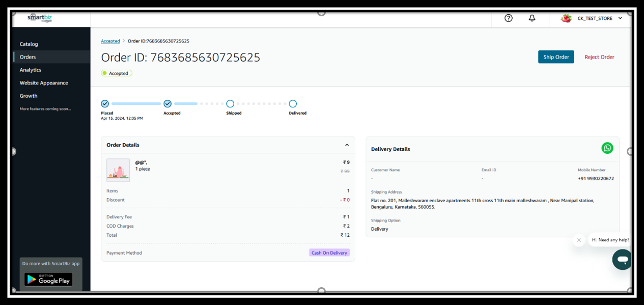Click the product teapot thumbnail

(118, 170)
